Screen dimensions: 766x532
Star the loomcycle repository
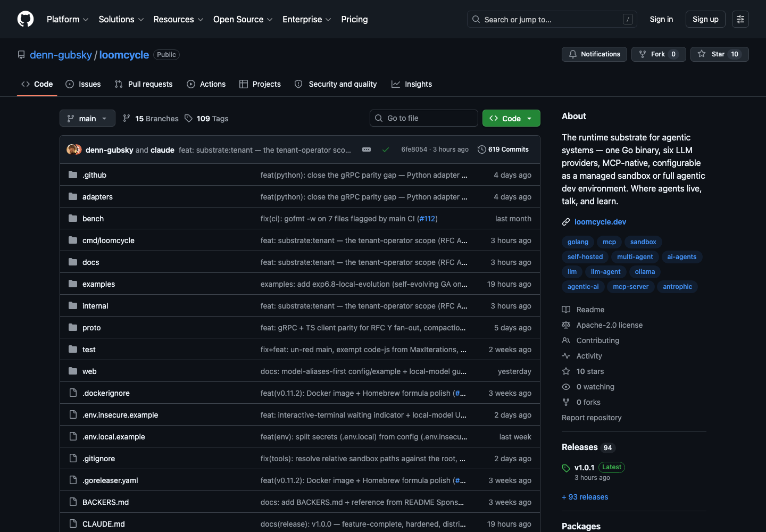(x=719, y=54)
